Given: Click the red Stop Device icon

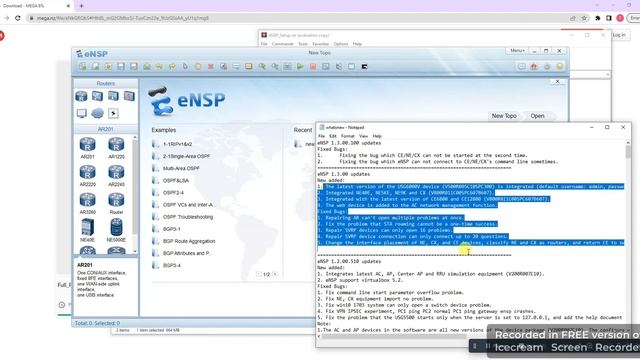Looking at the screenshot, I should click(x=313, y=67).
